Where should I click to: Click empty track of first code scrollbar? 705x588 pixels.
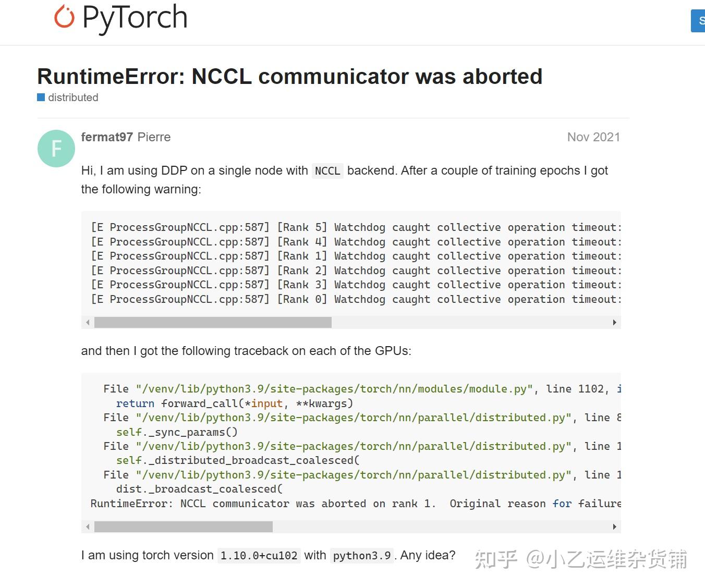pyautogui.click(x=469, y=323)
